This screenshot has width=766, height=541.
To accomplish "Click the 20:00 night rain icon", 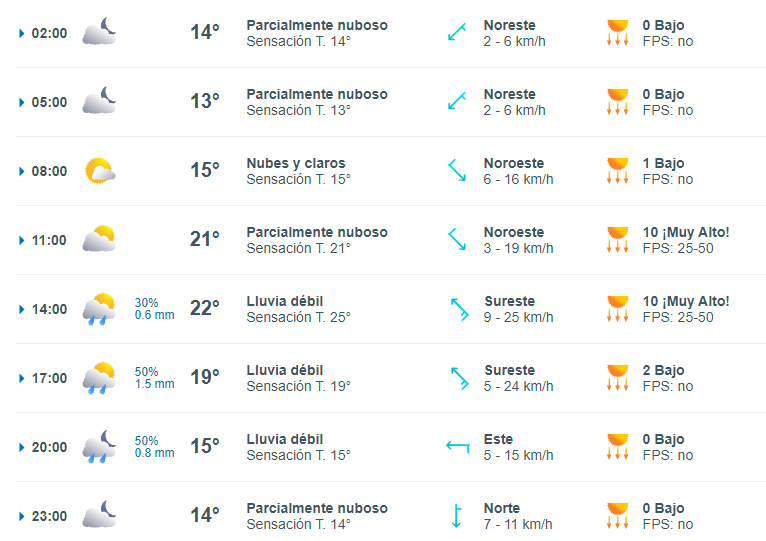I will point(99,447).
